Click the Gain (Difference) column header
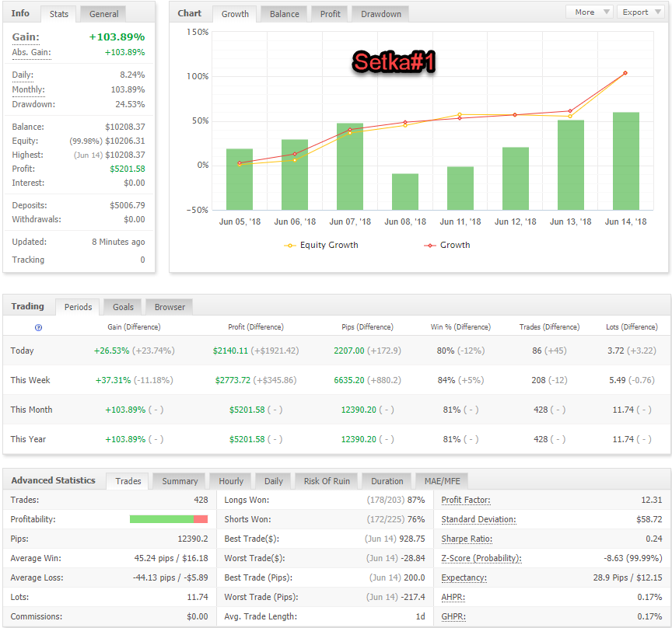The image size is (672, 628). (134, 327)
